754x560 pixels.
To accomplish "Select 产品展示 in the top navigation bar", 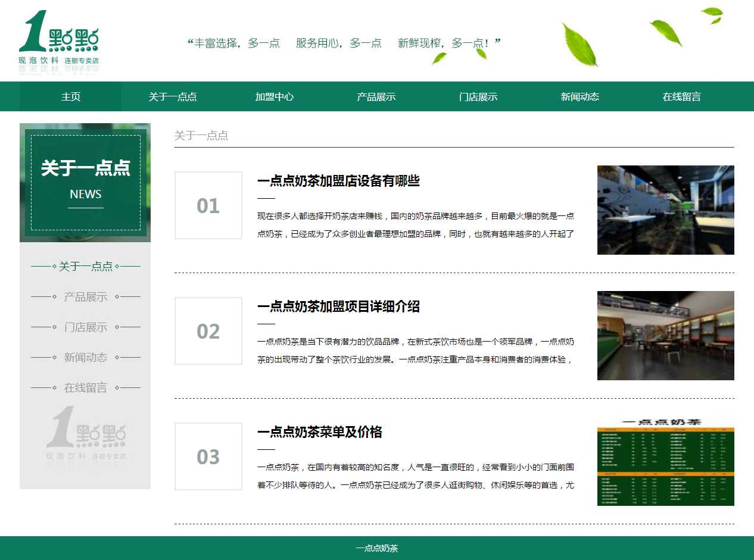I will tap(376, 96).
